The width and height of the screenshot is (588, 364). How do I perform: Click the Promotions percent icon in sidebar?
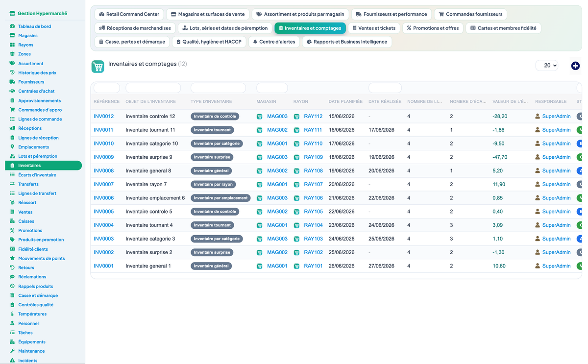point(12,230)
